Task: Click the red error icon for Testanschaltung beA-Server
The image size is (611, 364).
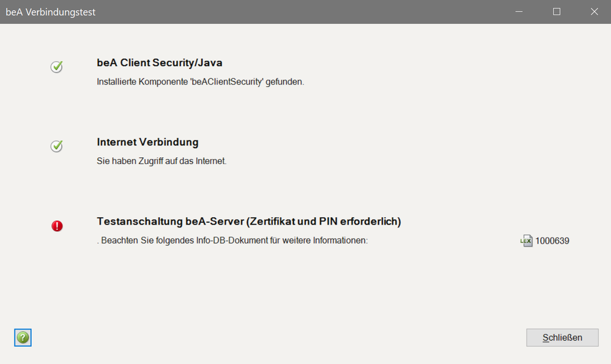Action: coord(57,226)
